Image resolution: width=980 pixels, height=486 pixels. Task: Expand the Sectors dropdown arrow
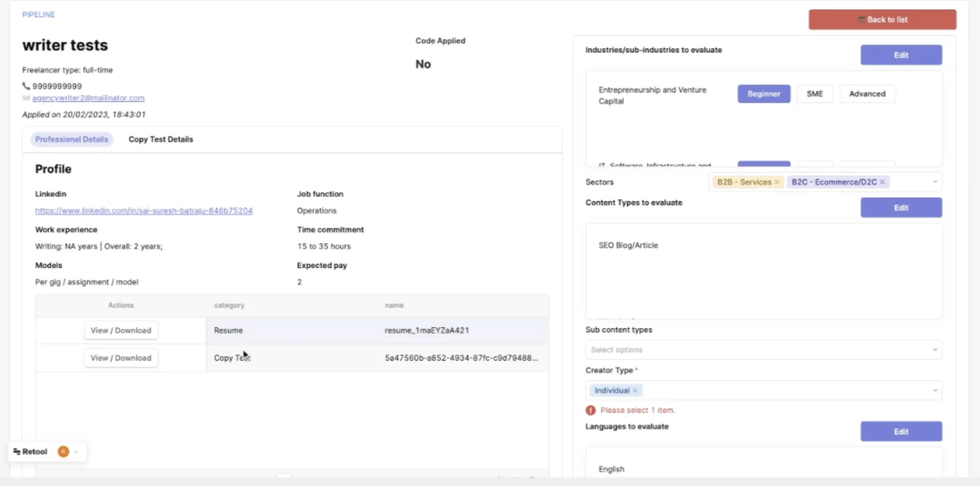click(935, 182)
